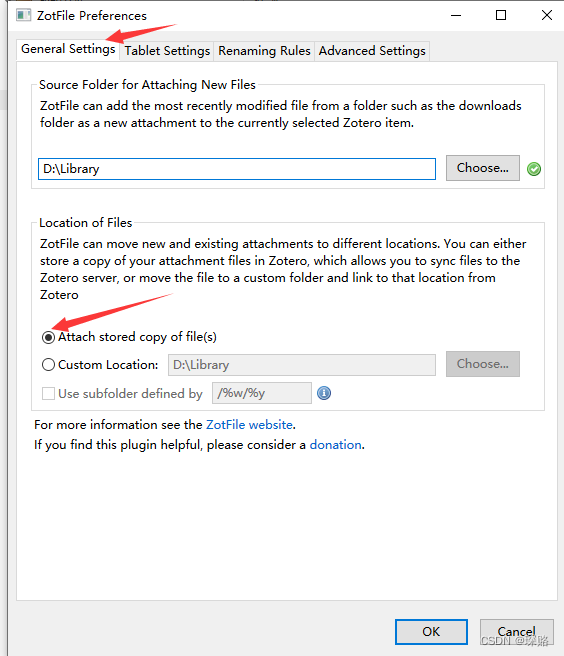Switch to the General Settings tab
The width and height of the screenshot is (564, 656).
(x=68, y=49)
